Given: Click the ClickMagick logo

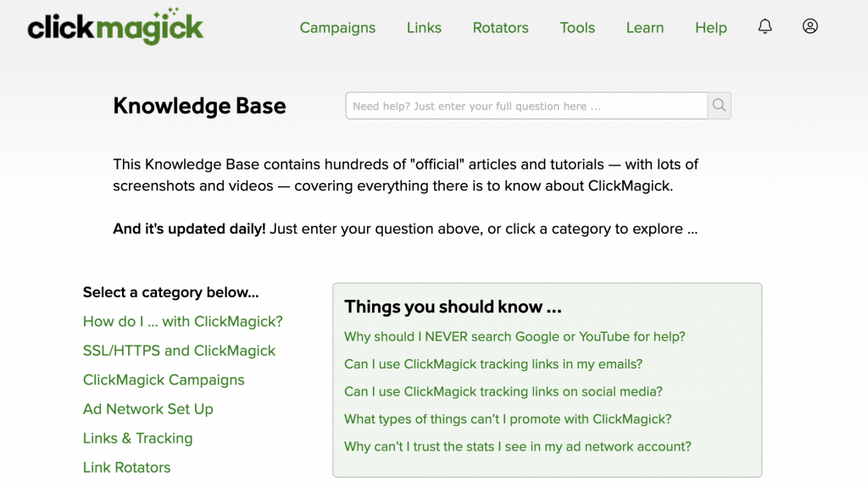Looking at the screenshot, I should click(x=115, y=27).
